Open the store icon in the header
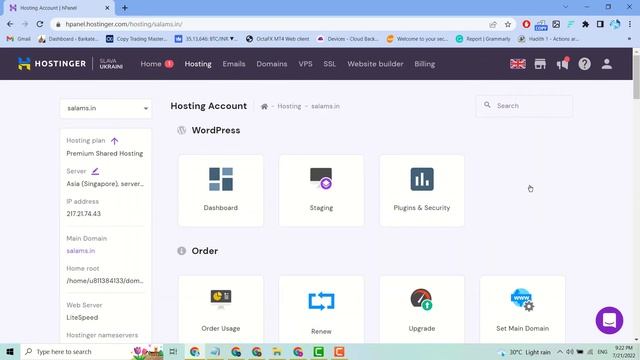The image size is (640, 360). pos(540,64)
